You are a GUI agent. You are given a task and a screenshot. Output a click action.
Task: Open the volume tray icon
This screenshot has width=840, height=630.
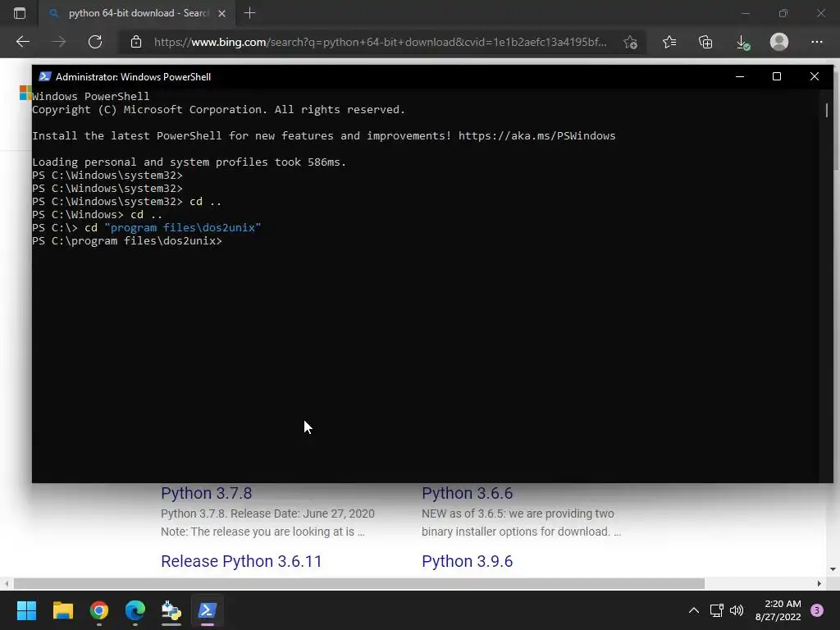tap(737, 610)
